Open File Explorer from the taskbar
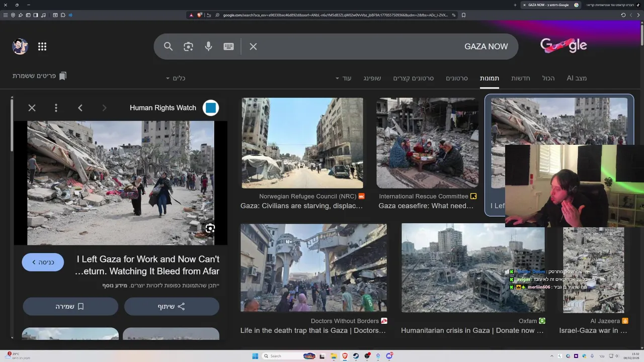Screen dimensions: 644x362 pos(334,356)
